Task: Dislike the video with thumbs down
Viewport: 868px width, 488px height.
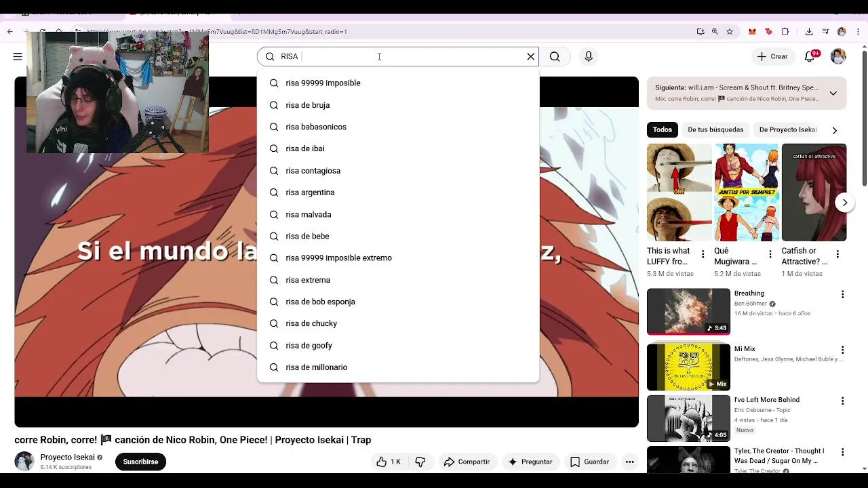Action: [420, 462]
